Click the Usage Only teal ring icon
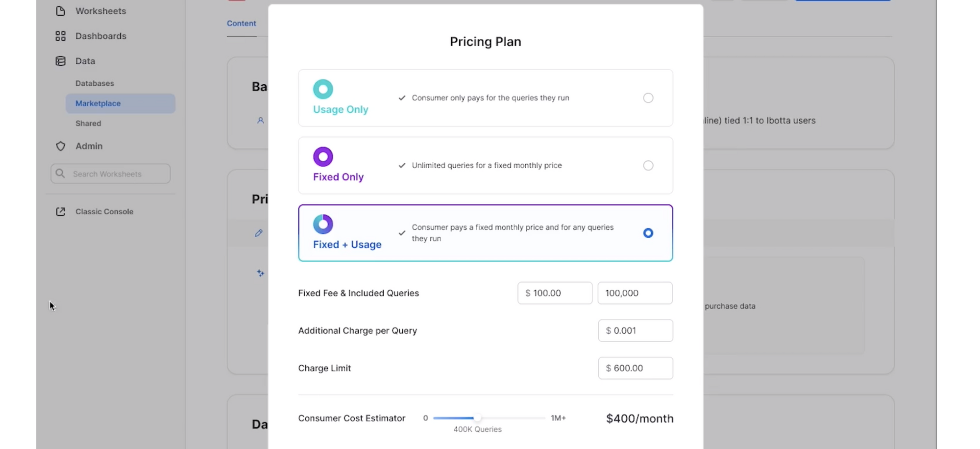This screenshot has width=980, height=449. pyautogui.click(x=323, y=89)
